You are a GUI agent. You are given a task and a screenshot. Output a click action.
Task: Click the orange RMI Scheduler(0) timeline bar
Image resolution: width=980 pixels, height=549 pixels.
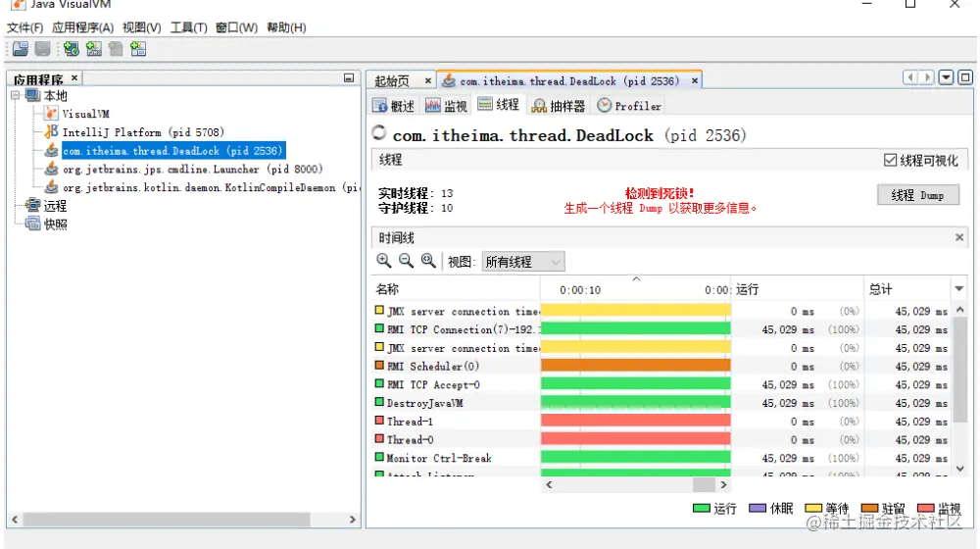point(636,366)
